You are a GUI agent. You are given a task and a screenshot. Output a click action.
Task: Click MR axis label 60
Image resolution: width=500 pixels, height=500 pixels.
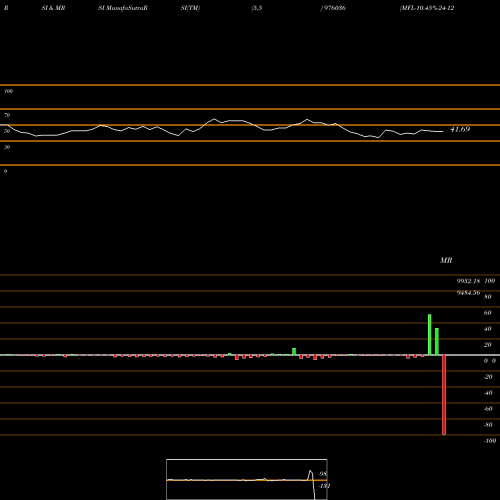(488, 313)
